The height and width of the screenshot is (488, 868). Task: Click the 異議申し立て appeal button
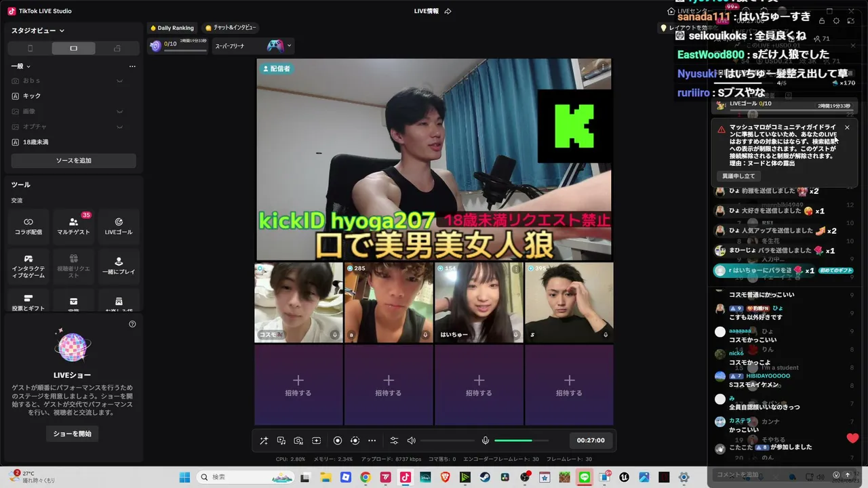(738, 176)
